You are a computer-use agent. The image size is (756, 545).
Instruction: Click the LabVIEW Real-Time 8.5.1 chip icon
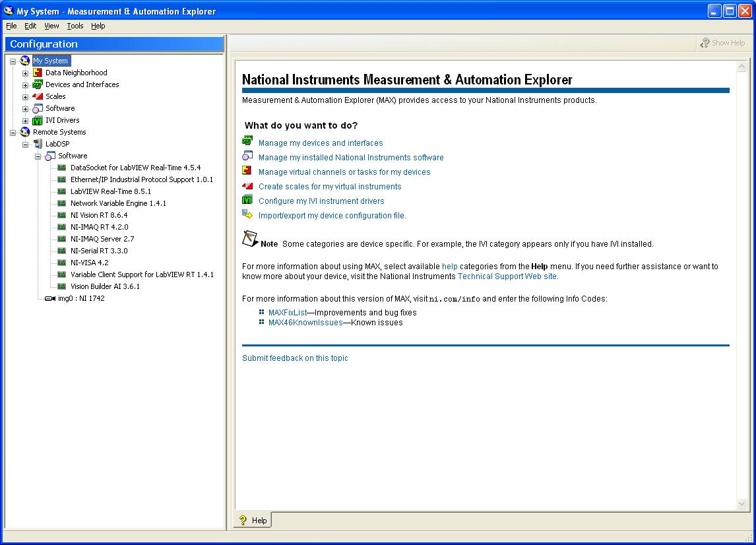[x=62, y=191]
